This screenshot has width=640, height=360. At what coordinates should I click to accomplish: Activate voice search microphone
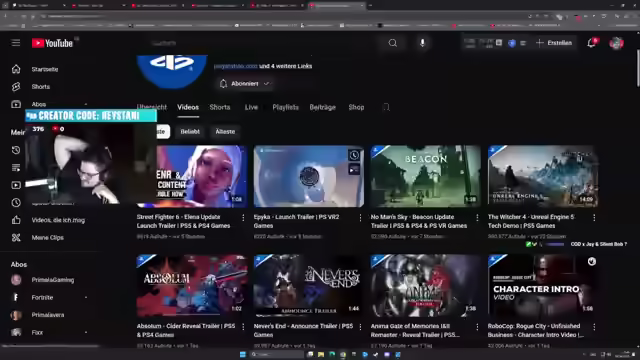[x=422, y=43]
